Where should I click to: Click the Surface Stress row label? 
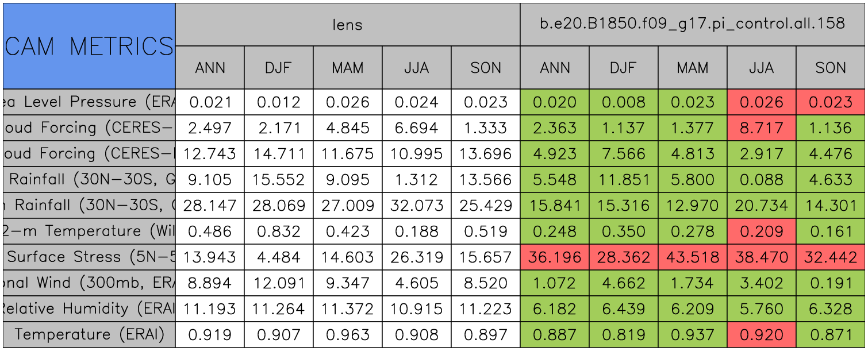tap(89, 257)
